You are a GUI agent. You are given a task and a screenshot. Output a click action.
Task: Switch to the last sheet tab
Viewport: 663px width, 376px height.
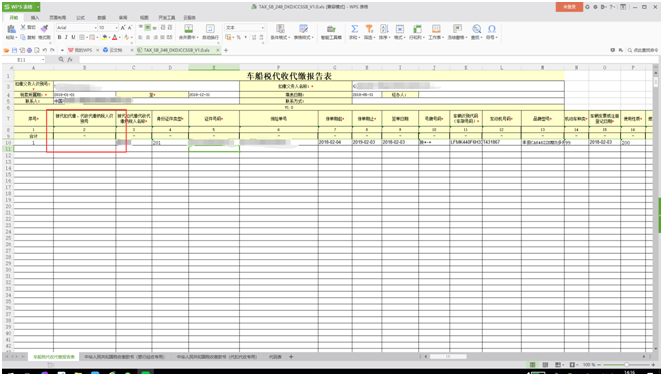tap(275, 357)
